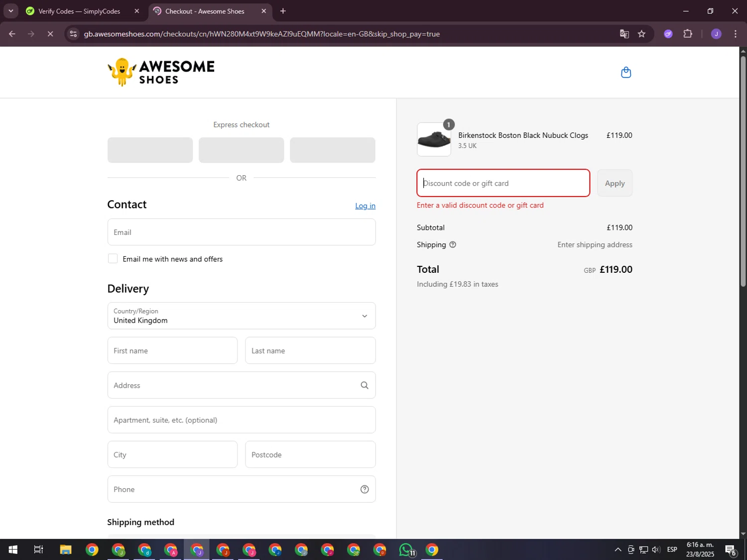Click the ESP language indicator

point(672,550)
